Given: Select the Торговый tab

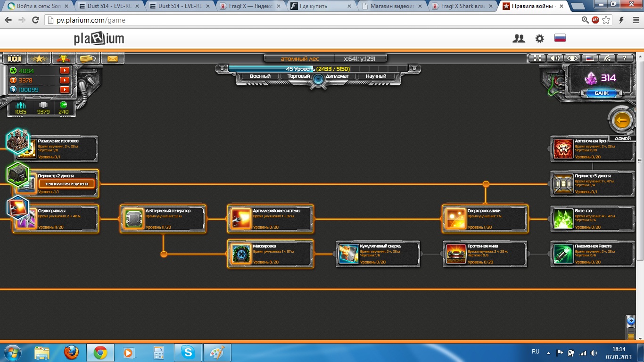Looking at the screenshot, I should tap(298, 76).
